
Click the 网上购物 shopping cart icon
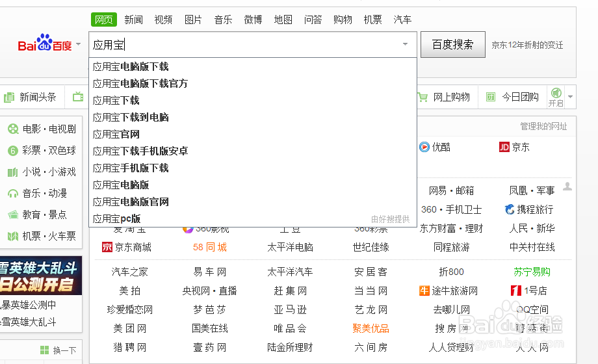(x=422, y=97)
